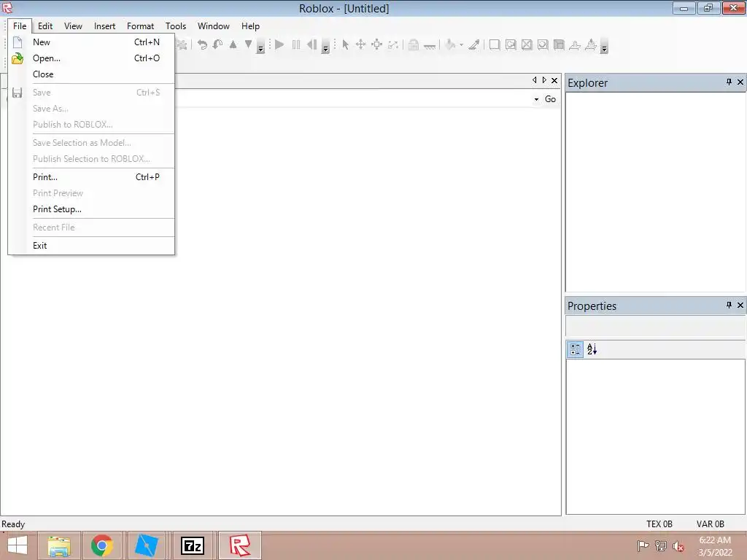Click the motor surface tool icon
747x560 pixels.
[x=591, y=44]
